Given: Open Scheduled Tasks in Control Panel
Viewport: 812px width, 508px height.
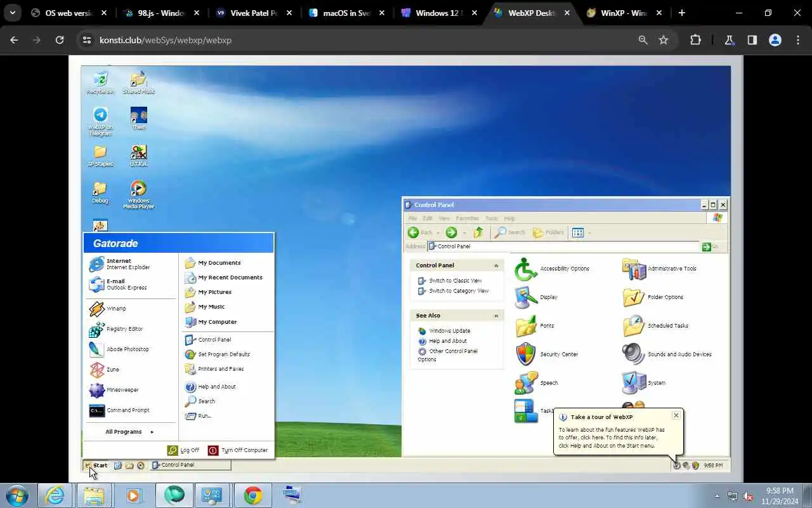Looking at the screenshot, I should point(655,326).
